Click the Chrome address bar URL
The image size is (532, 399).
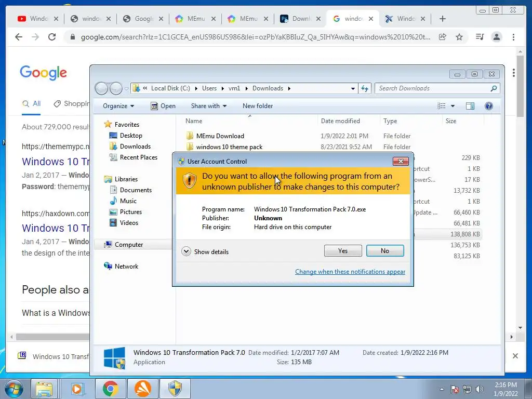point(255,37)
